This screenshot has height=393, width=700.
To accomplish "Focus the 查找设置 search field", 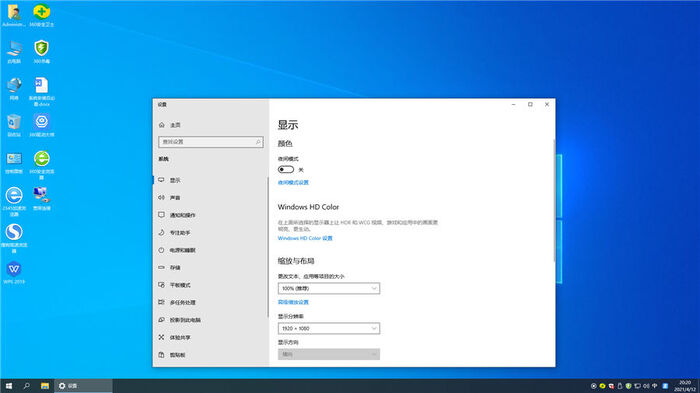I will coord(211,142).
